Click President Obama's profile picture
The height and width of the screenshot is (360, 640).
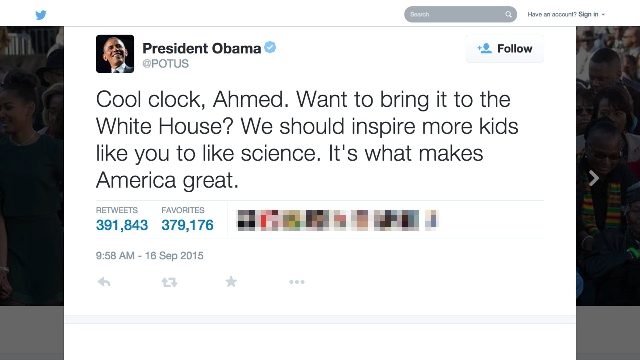[x=115, y=54]
